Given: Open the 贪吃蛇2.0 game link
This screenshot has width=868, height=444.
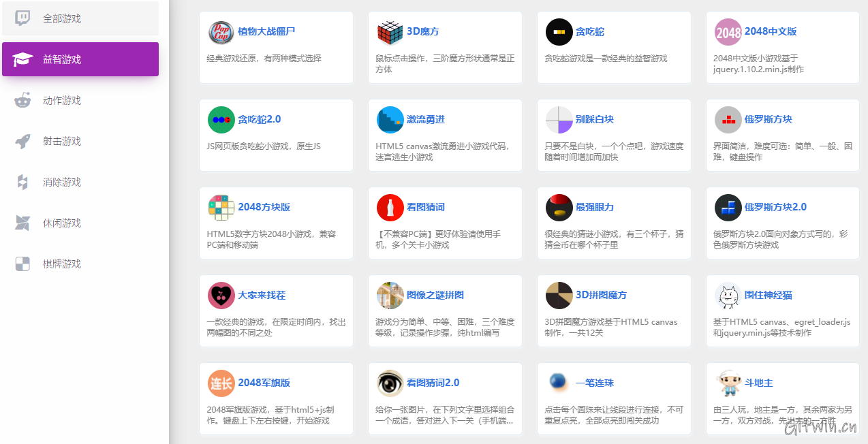Looking at the screenshot, I should pos(259,119).
